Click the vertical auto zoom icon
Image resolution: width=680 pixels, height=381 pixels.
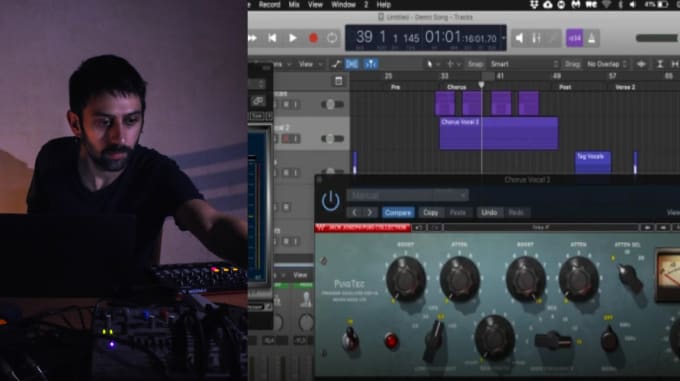click(660, 64)
